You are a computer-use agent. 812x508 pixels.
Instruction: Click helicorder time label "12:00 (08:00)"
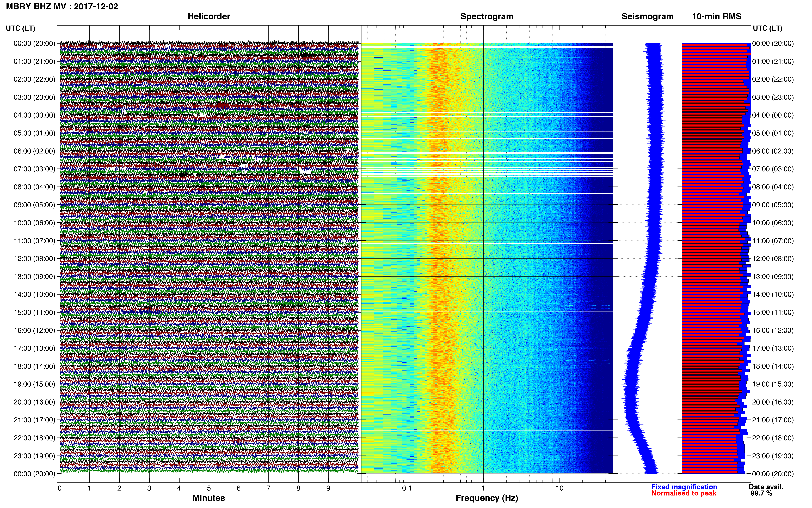34,259
